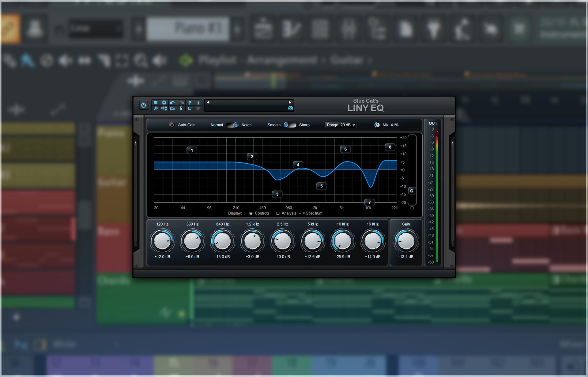Go to previous preset with left arrow
The image size is (588, 377).
pos(208,102)
